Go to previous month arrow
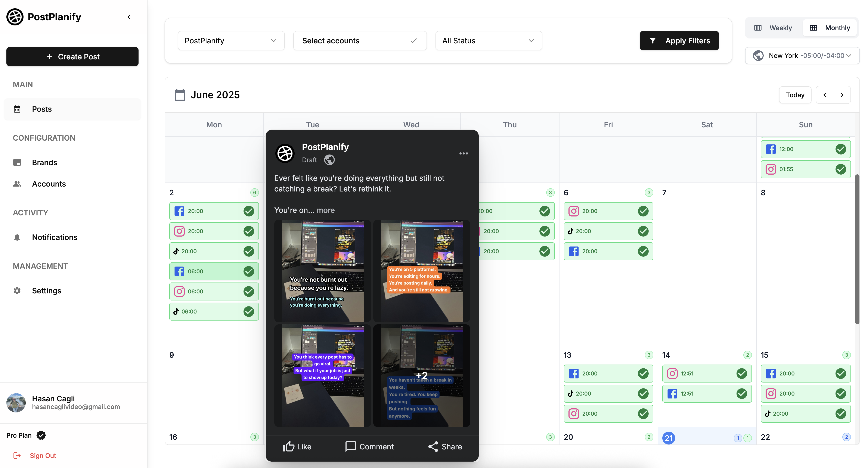 click(825, 95)
